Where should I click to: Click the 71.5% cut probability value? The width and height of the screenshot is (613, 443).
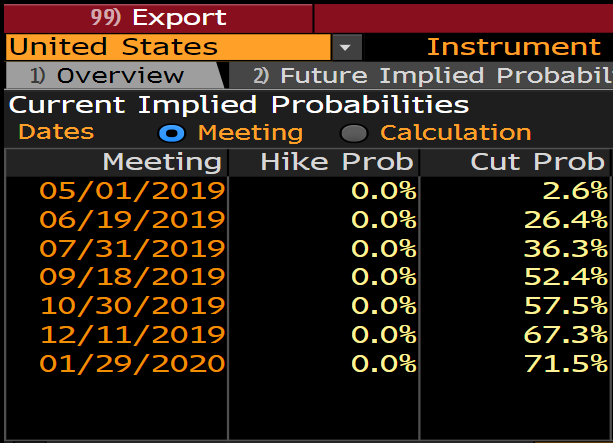click(x=565, y=363)
